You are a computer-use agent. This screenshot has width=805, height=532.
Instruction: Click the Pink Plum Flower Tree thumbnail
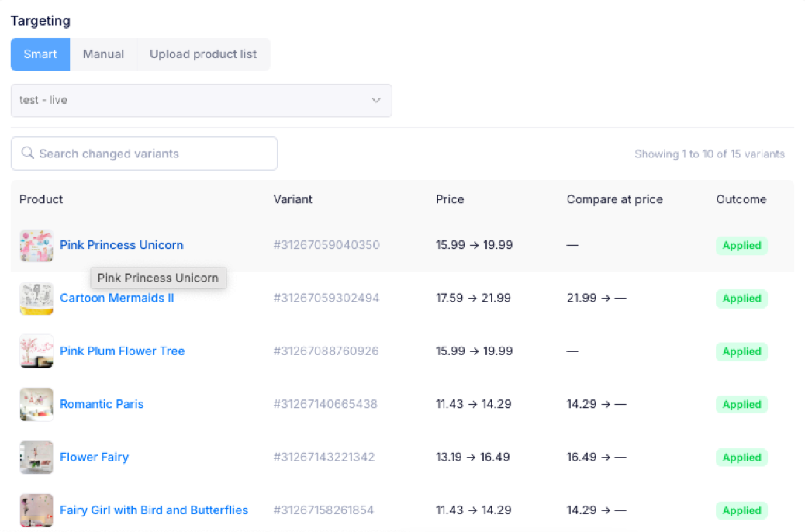[x=36, y=351]
